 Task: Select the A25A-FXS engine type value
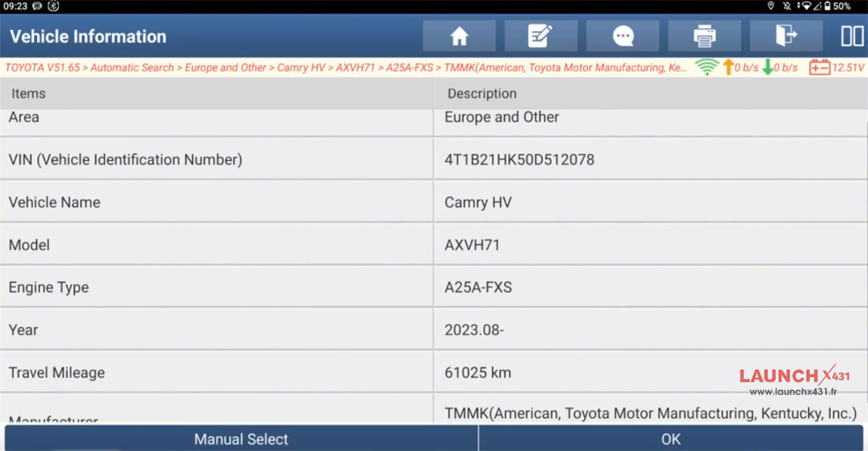pyautogui.click(x=478, y=287)
